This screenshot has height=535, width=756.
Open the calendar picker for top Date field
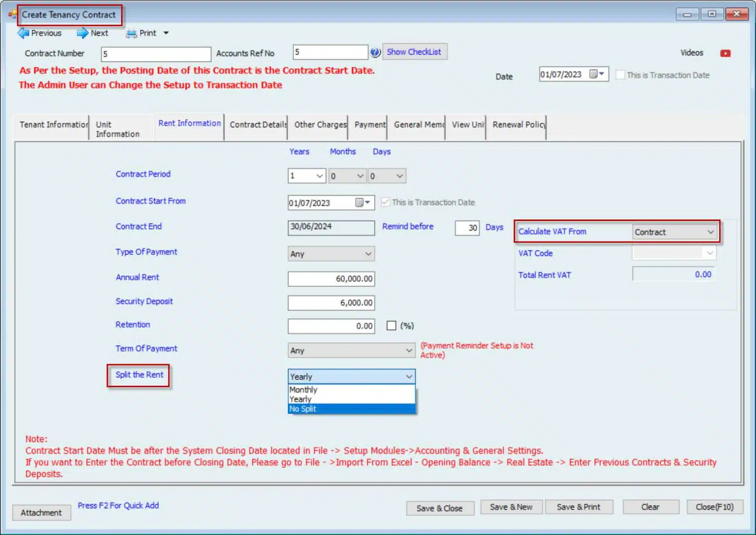pos(597,74)
